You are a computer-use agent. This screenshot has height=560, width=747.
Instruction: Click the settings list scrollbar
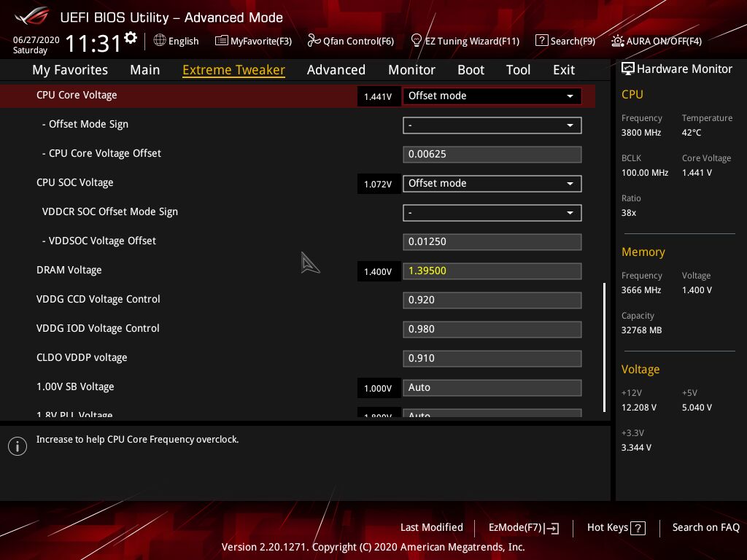[x=604, y=347]
